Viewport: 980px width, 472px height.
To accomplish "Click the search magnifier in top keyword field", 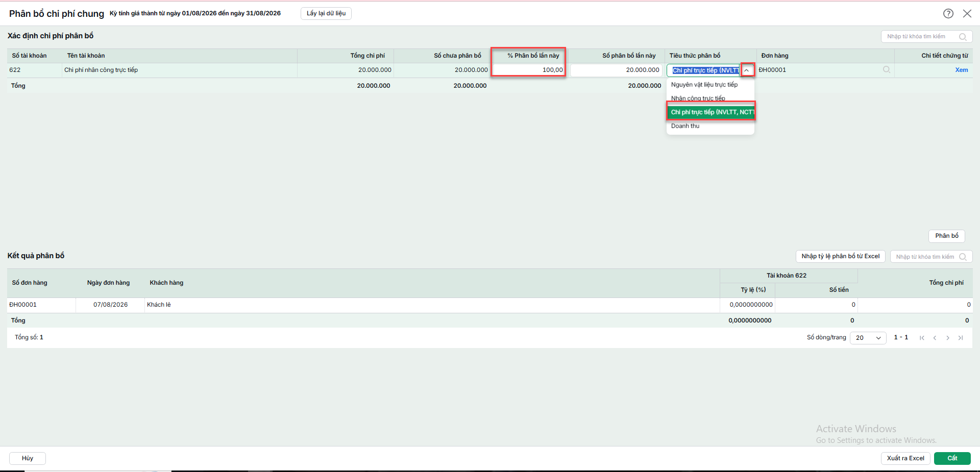I will (x=963, y=37).
